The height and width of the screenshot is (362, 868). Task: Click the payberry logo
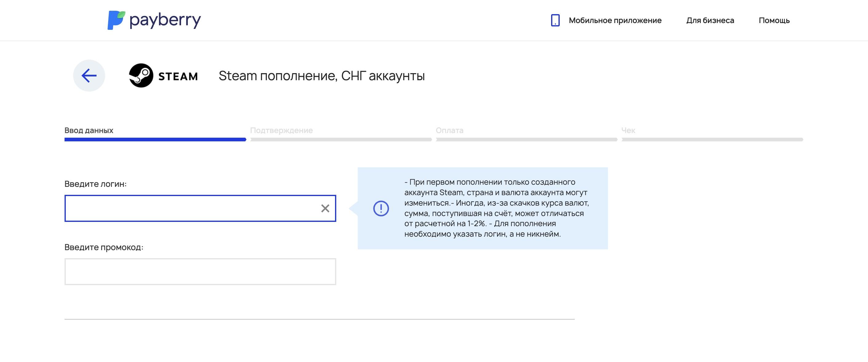pyautogui.click(x=154, y=20)
